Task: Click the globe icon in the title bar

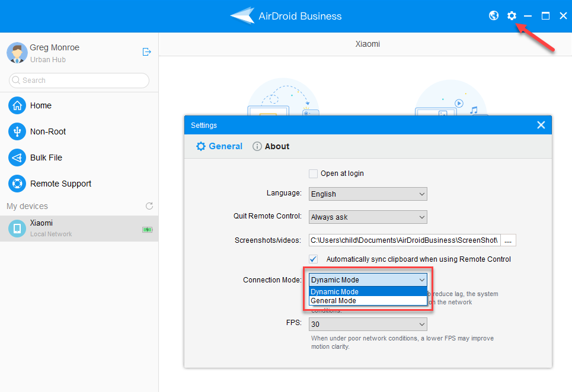Action: (494, 15)
